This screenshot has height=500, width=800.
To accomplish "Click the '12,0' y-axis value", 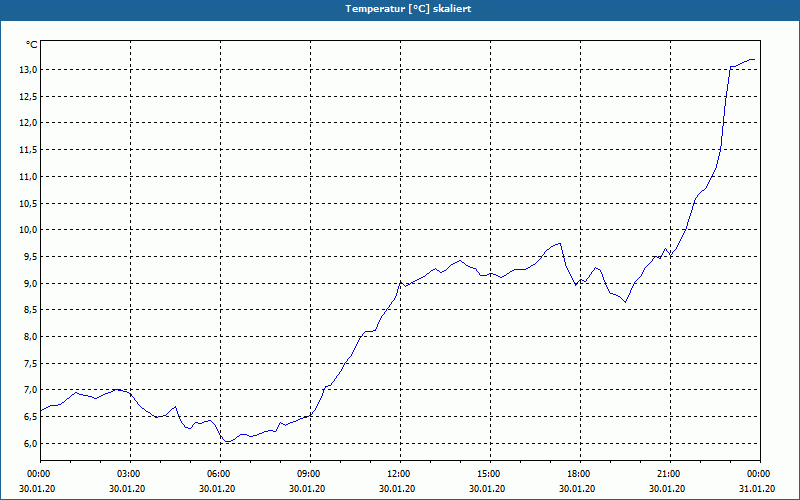I will click(28, 122).
